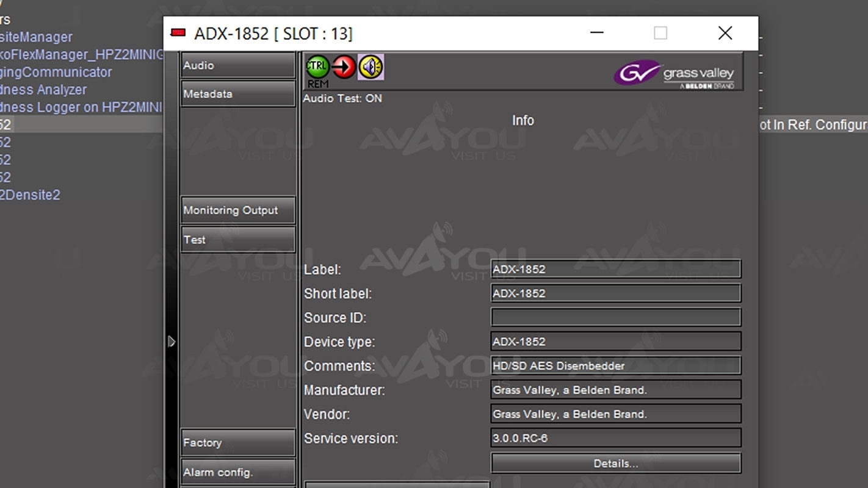Click the Label text field
868x488 pixels.
tap(615, 269)
